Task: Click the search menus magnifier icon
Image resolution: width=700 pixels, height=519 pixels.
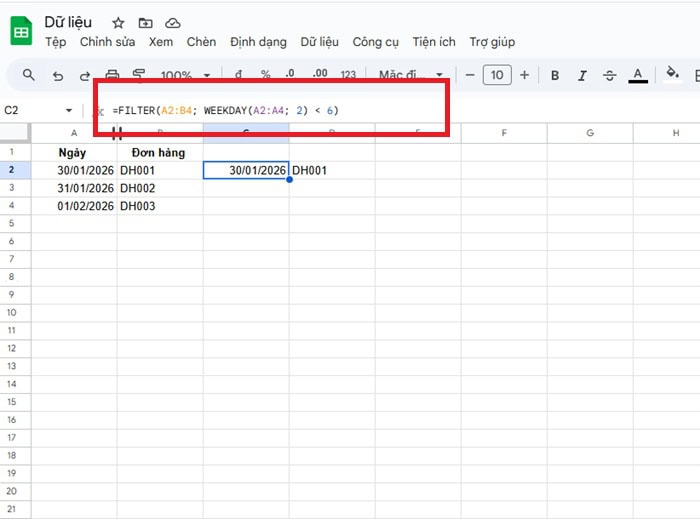Action: coord(29,75)
